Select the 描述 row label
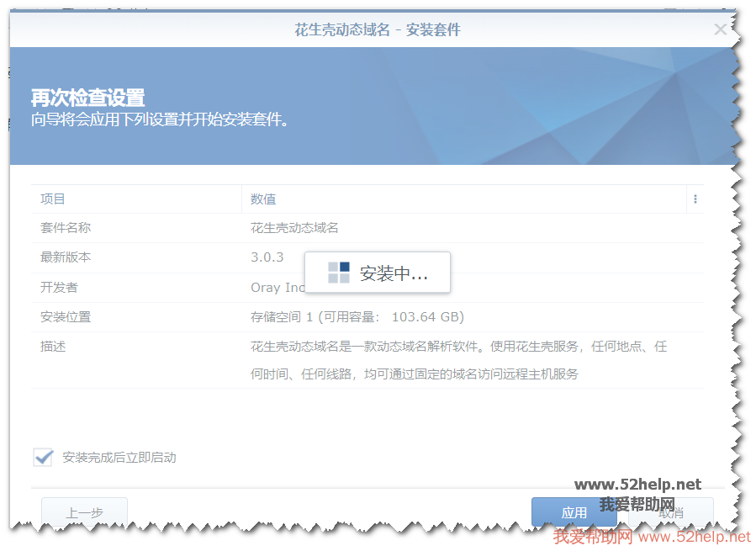The width and height of the screenshot is (756, 546). pyautogui.click(x=53, y=346)
